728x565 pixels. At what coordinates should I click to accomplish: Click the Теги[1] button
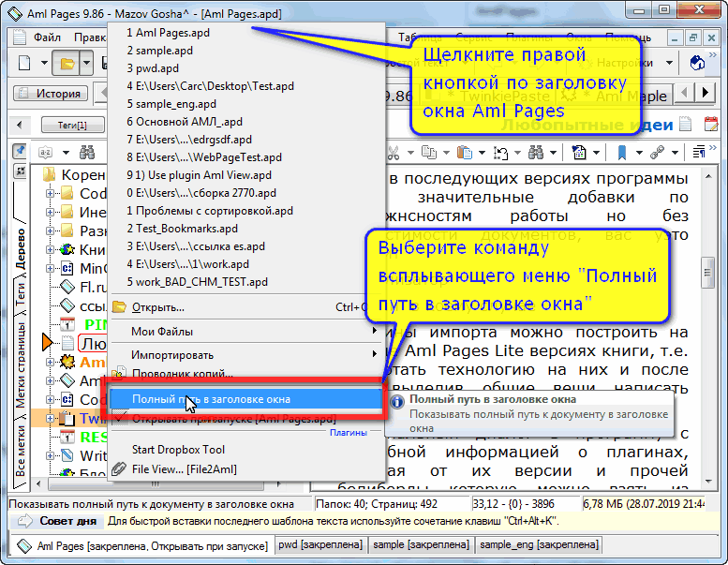[73, 125]
